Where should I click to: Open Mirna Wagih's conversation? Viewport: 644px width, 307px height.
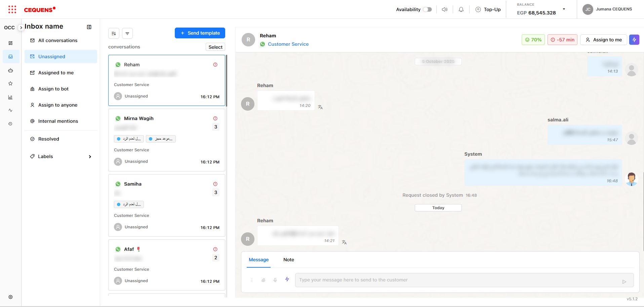pos(167,140)
